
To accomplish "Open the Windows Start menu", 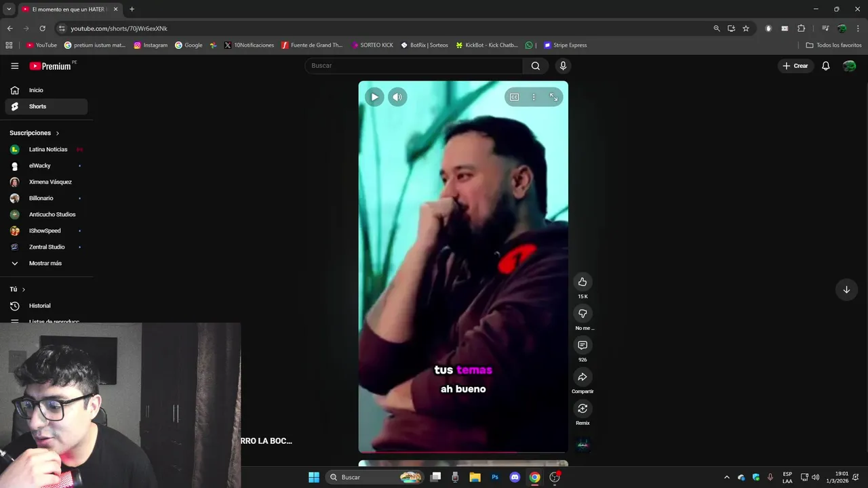I will [x=314, y=477].
